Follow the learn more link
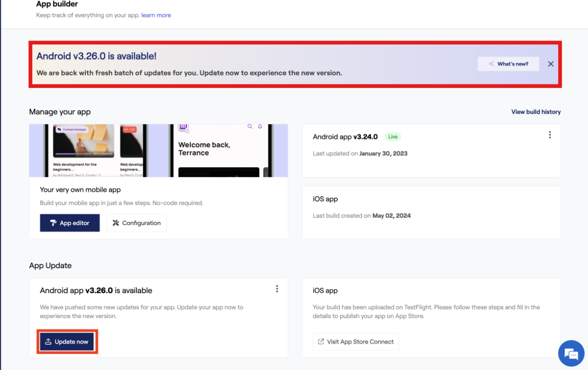The height and width of the screenshot is (370, 588). [156, 15]
